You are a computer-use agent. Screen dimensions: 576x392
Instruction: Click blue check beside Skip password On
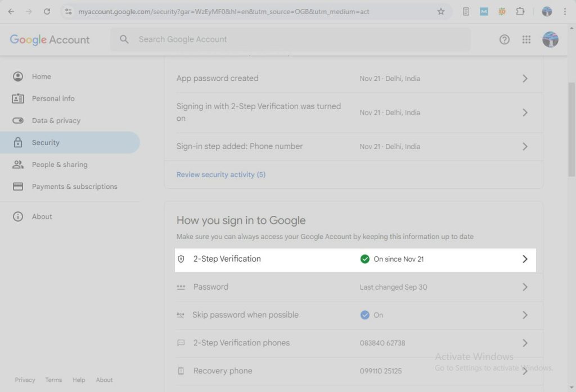point(364,315)
